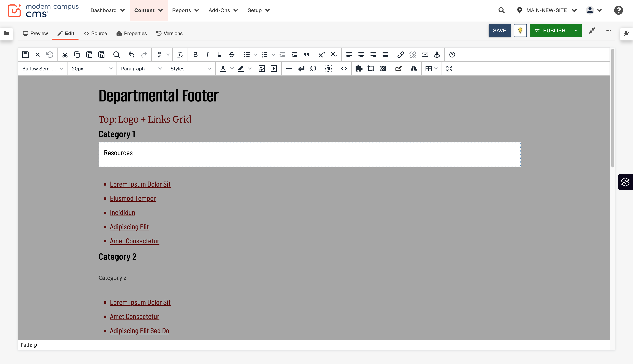This screenshot has width=633, height=364.
Task: Switch to the Source tab
Action: (95, 33)
